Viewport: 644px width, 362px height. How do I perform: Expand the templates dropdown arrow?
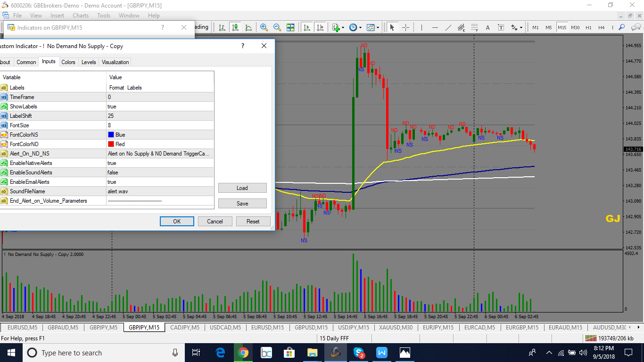click(378, 27)
